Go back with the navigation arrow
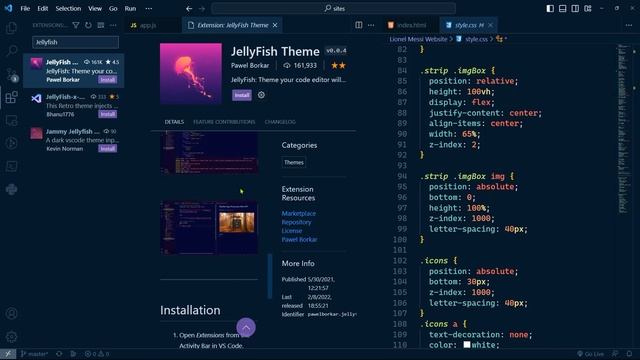This screenshot has height=360, width=640. [189, 8]
